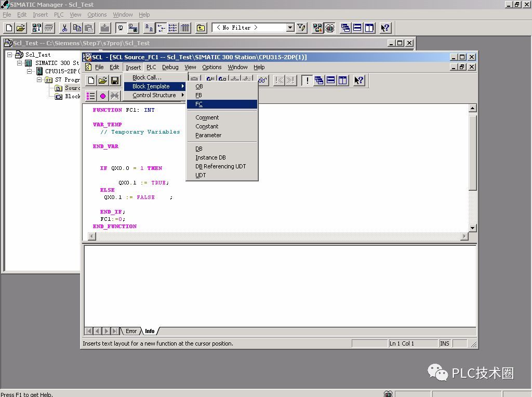Click context Help arrow icon in Manager toolbar
532x397 pixels.
click(385, 28)
